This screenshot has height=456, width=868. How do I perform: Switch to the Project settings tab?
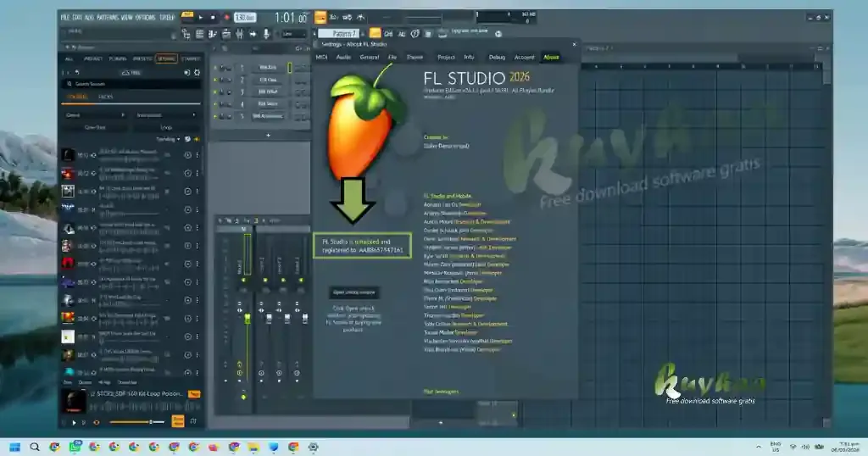pyautogui.click(x=446, y=57)
